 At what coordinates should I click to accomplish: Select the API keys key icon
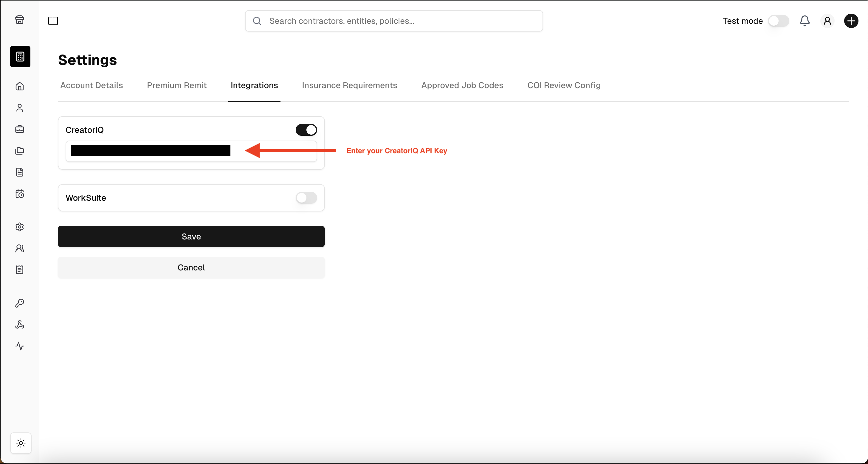[x=20, y=303]
